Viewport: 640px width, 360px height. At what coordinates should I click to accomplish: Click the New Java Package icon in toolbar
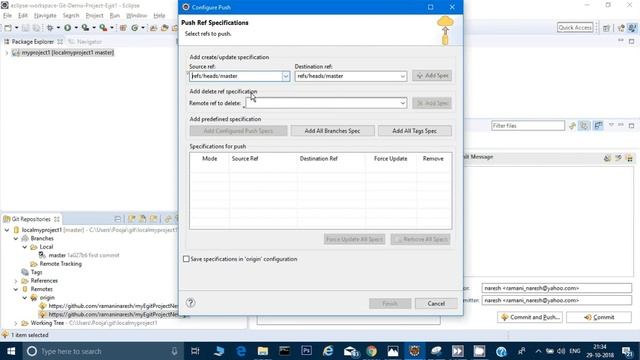[123, 28]
